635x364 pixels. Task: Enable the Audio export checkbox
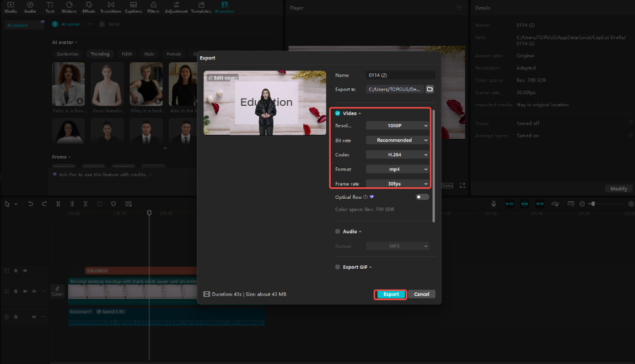[337, 231]
